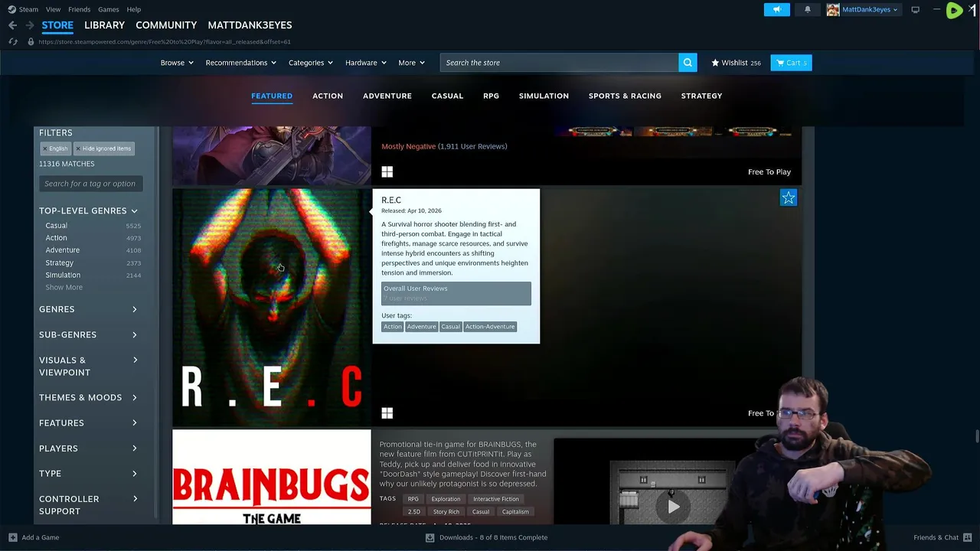The height and width of the screenshot is (551, 980).
Task: Click the Search for a tag field
Action: pos(90,184)
